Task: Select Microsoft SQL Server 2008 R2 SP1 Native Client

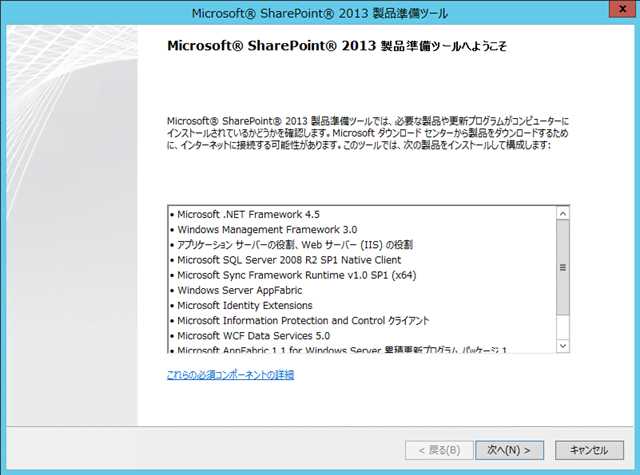Action: (290, 259)
